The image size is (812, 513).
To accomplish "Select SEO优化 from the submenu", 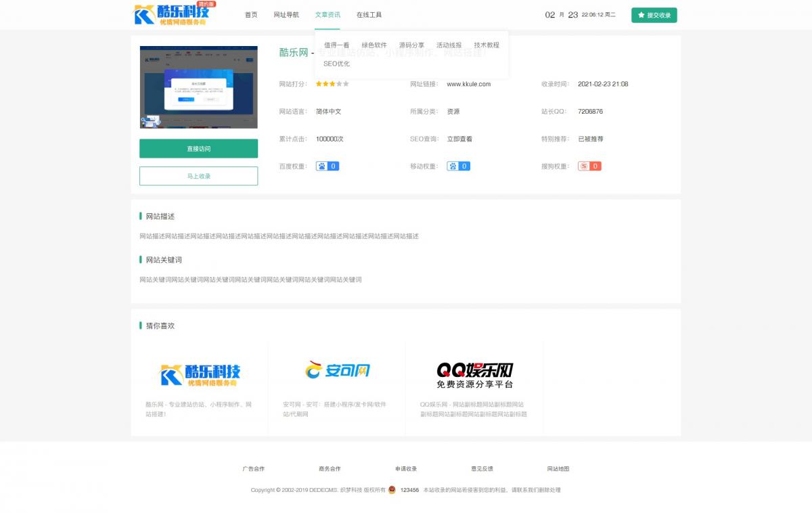I will click(x=336, y=64).
